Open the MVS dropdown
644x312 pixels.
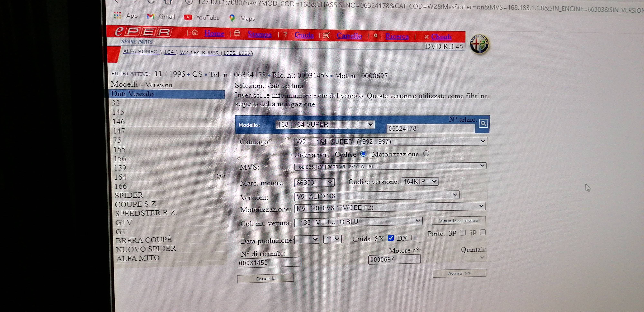390,166
